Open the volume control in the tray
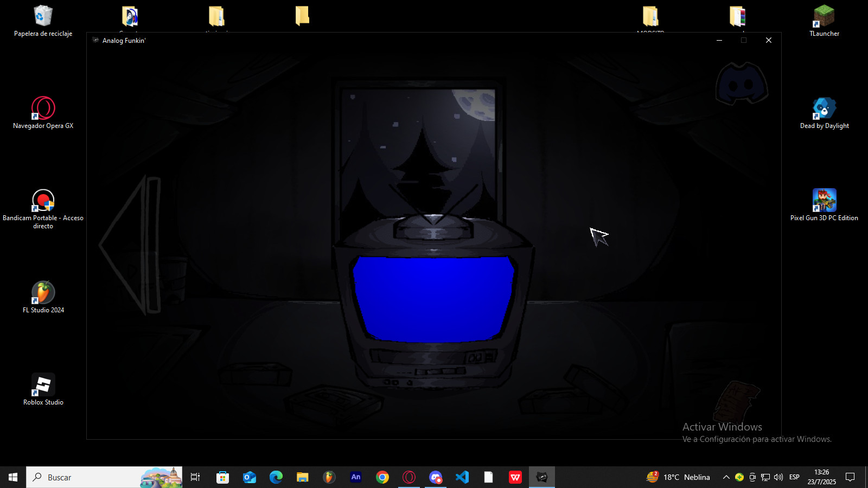Viewport: 868px width, 488px height. click(778, 477)
